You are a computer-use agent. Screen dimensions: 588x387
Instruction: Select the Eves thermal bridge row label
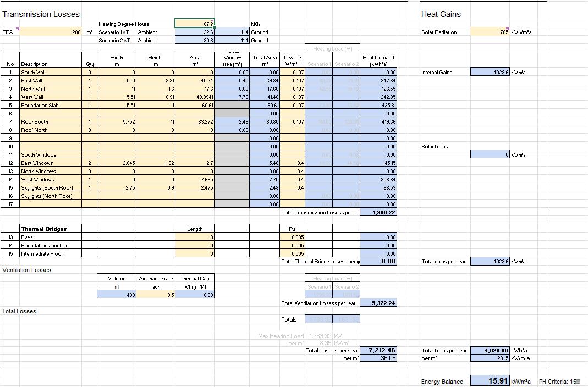click(x=51, y=237)
